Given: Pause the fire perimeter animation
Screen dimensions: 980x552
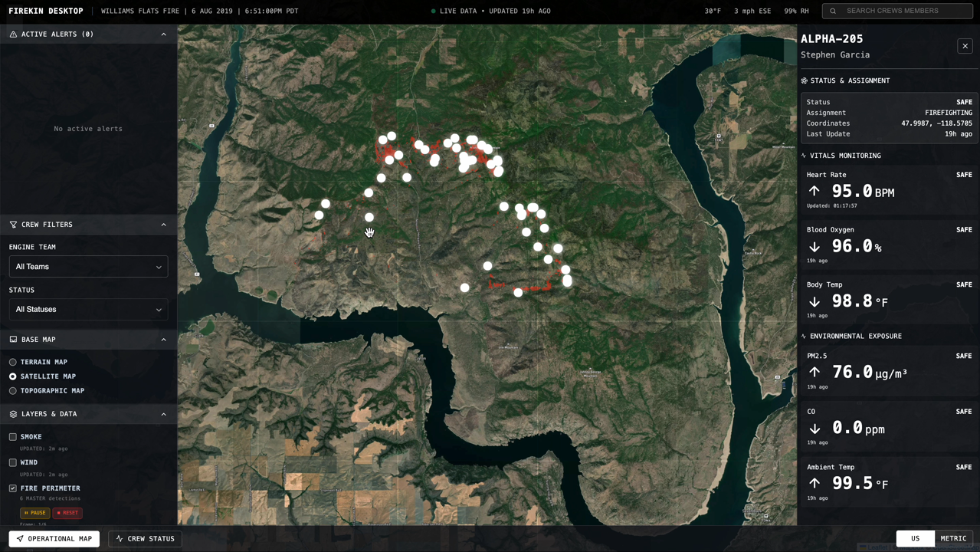Looking at the screenshot, I should pos(35,513).
